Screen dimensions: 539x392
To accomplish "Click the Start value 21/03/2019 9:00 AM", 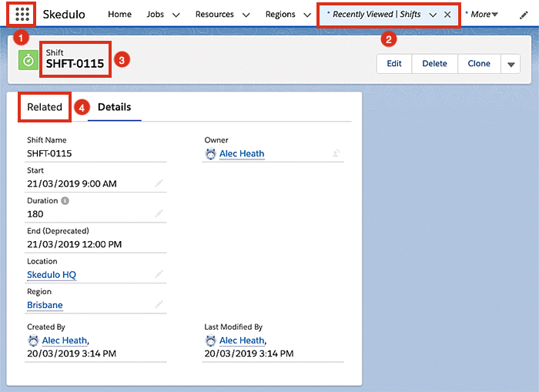I will [x=72, y=183].
